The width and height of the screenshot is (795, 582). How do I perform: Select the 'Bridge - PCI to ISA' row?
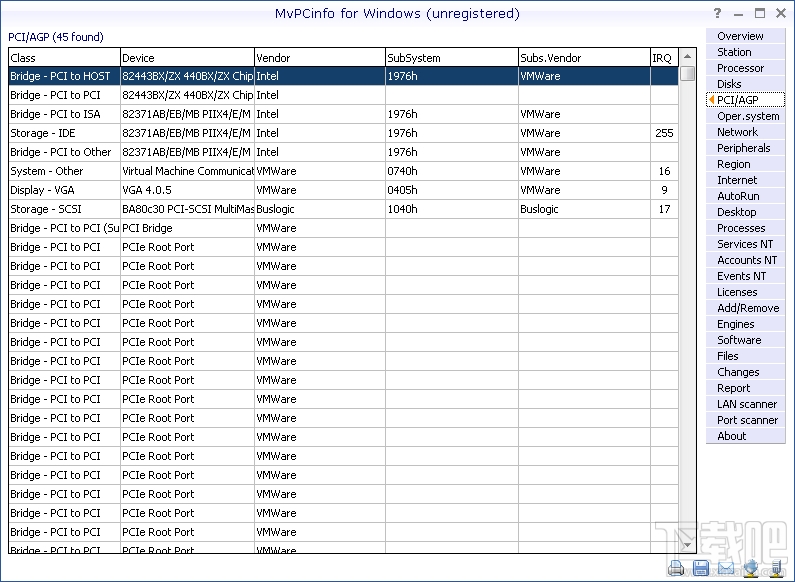tap(343, 114)
